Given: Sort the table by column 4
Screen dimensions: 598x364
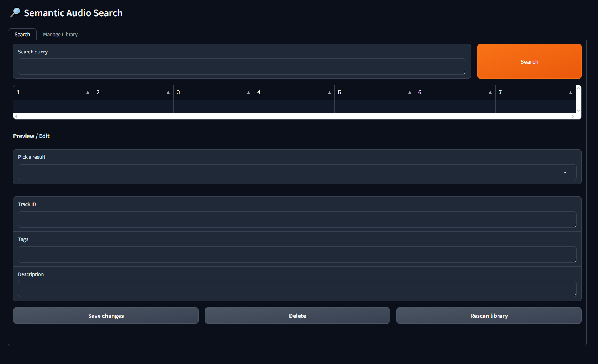Looking at the screenshot, I should pos(329,93).
